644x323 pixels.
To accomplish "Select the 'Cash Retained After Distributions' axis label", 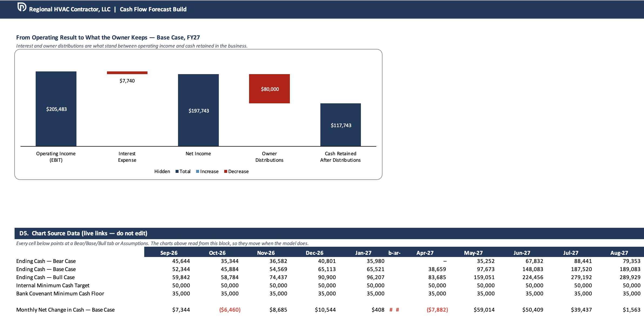I will pos(340,157).
